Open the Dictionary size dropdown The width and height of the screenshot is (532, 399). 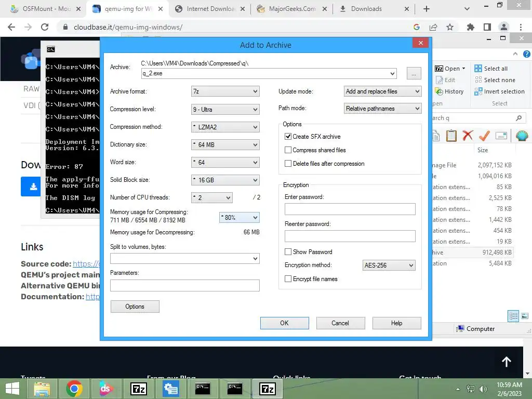coord(225,144)
